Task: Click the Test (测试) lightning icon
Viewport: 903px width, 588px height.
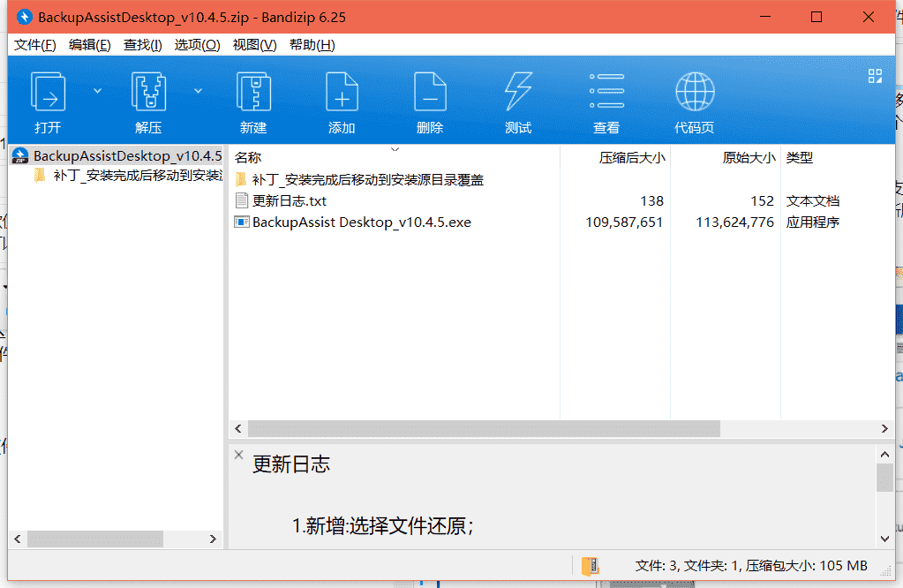Action: pos(518,92)
